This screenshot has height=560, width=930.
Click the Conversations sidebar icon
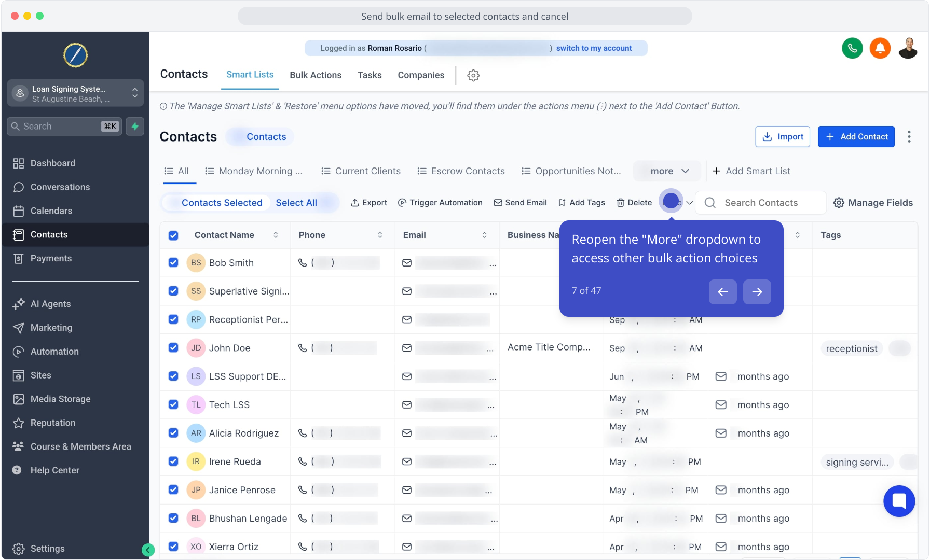[19, 187]
